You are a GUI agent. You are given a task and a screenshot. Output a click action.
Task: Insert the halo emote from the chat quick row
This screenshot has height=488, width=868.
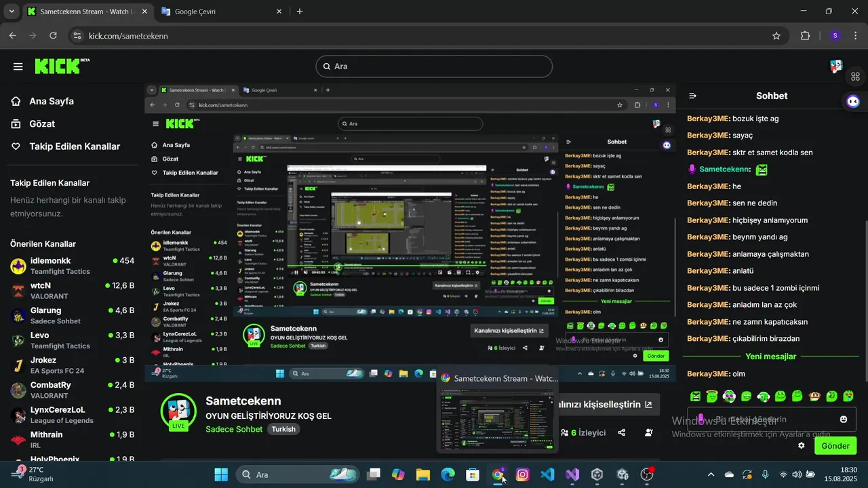click(x=711, y=396)
